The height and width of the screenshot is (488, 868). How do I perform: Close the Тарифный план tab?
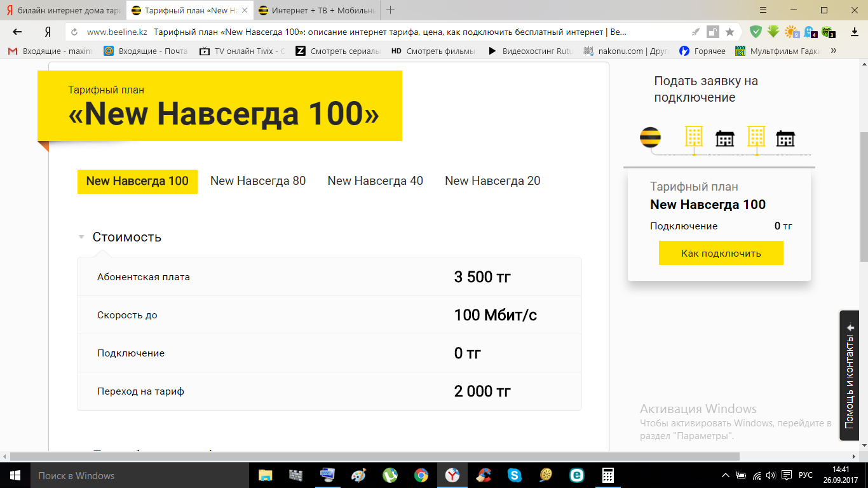click(x=245, y=11)
